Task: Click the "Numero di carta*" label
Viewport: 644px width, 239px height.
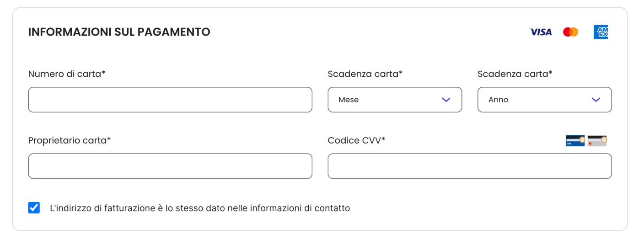Action: click(67, 74)
